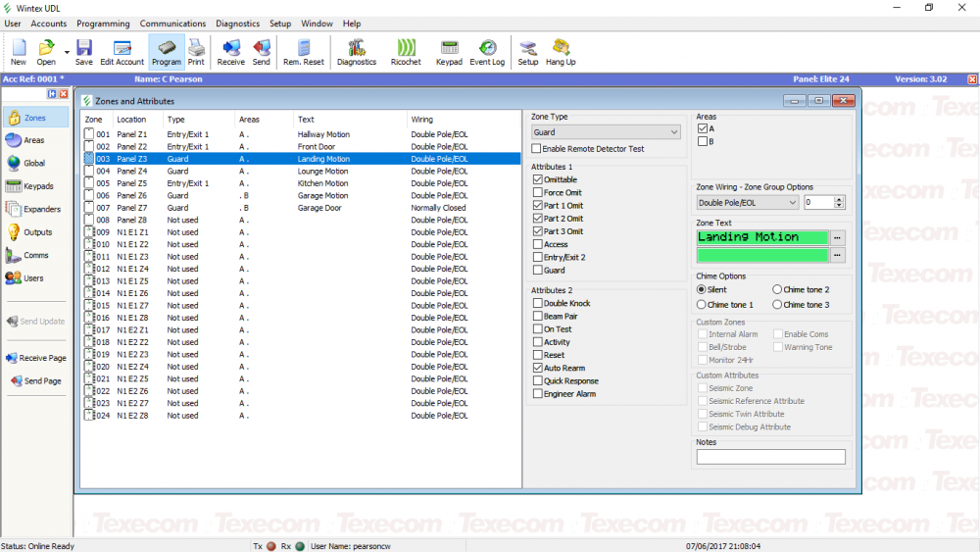Open the Communications menu

click(172, 24)
